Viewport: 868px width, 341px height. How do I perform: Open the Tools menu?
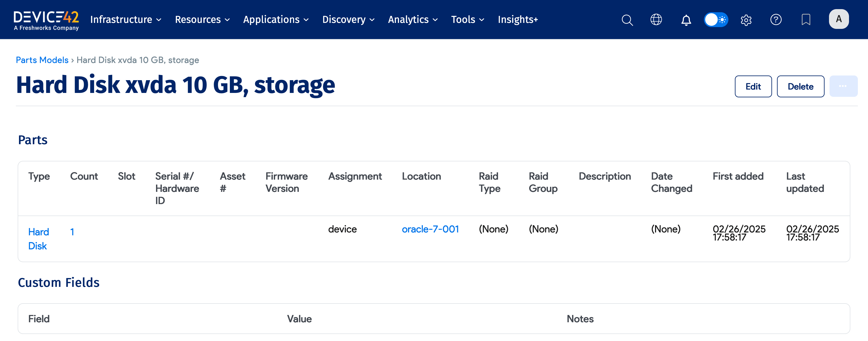[x=467, y=20]
